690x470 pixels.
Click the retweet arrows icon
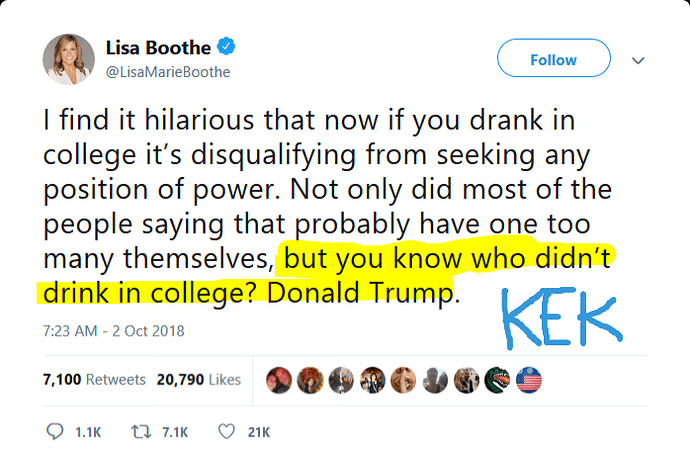coord(141,432)
